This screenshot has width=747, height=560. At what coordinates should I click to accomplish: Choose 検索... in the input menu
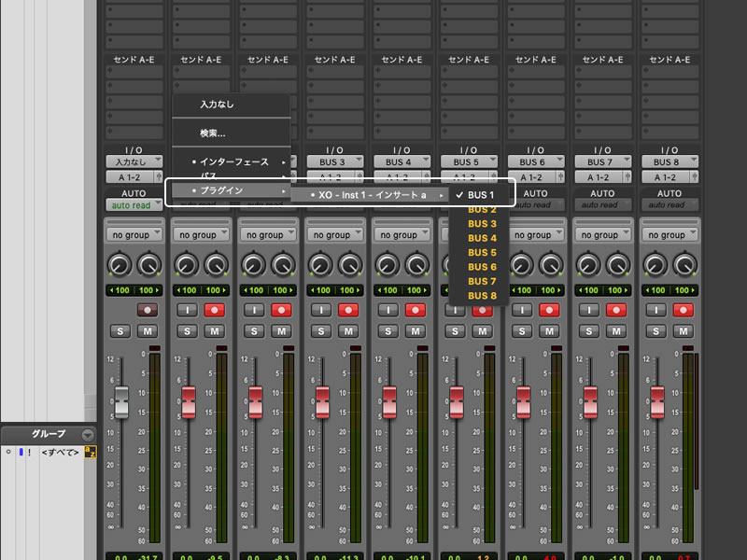[231, 133]
